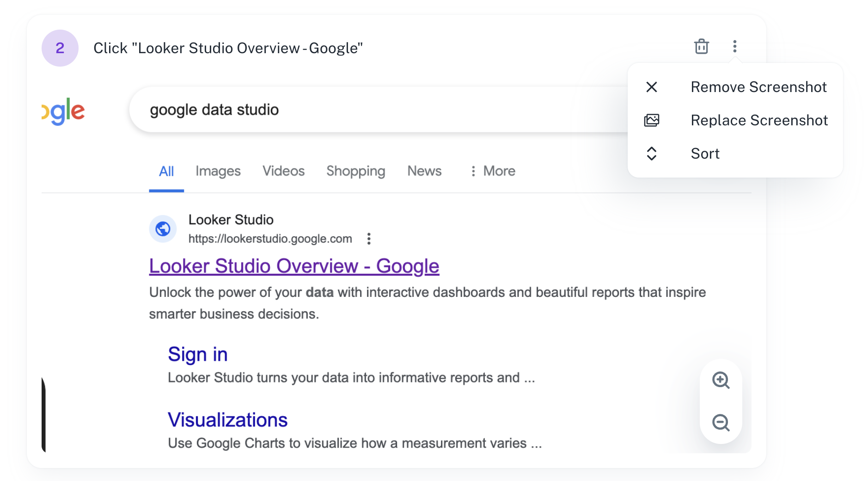Click the partial Google logo
This screenshot has height=481, width=868.
coord(63,111)
